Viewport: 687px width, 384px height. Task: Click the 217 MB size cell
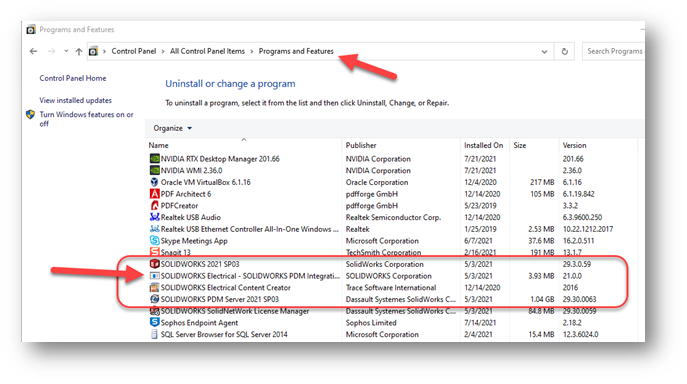pyautogui.click(x=542, y=182)
